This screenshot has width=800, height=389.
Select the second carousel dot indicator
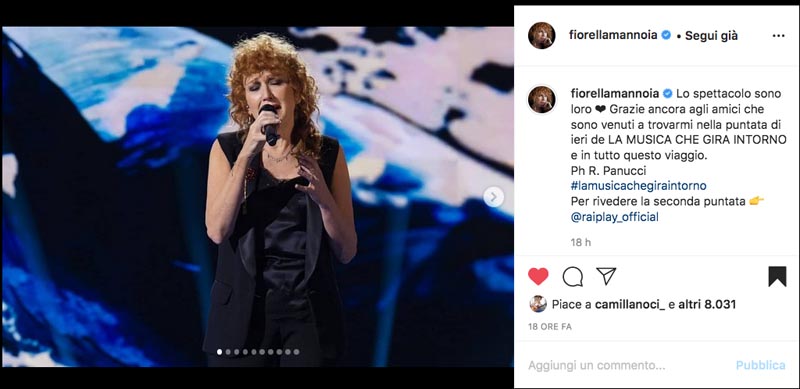point(228,352)
